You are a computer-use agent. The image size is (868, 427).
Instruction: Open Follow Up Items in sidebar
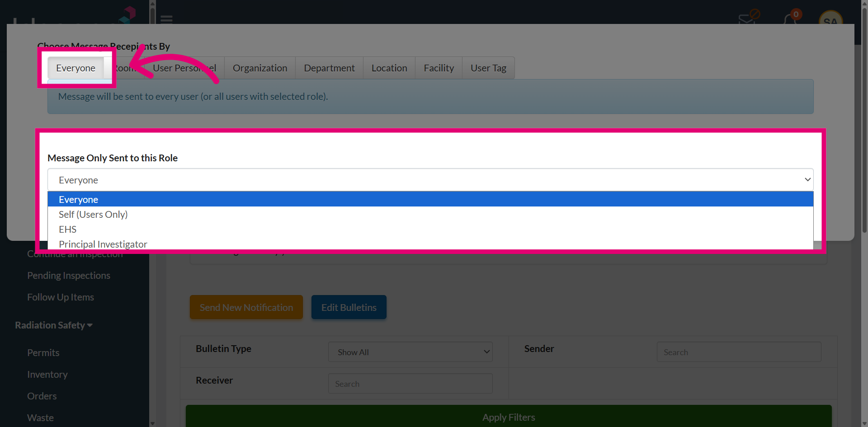click(x=61, y=297)
